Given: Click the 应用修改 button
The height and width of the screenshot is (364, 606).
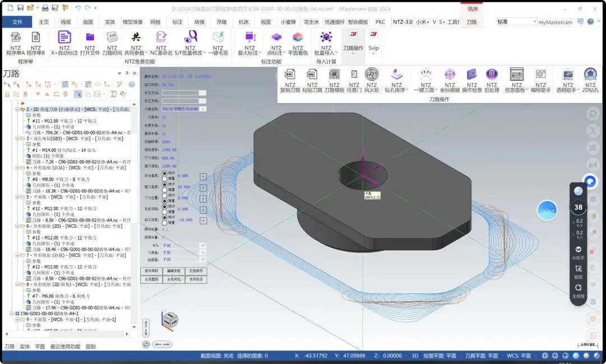Looking at the screenshot, I should click(196, 271).
